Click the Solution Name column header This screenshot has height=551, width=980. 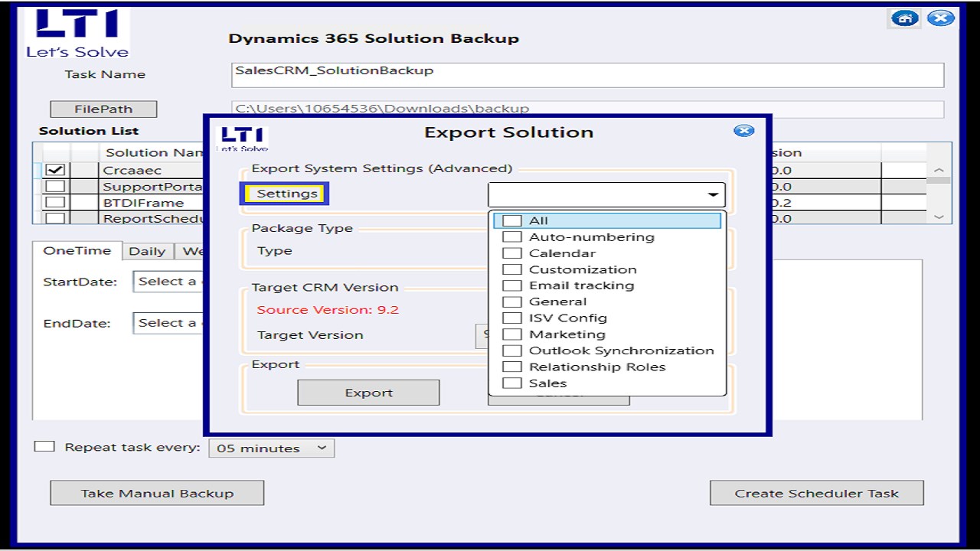[152, 152]
